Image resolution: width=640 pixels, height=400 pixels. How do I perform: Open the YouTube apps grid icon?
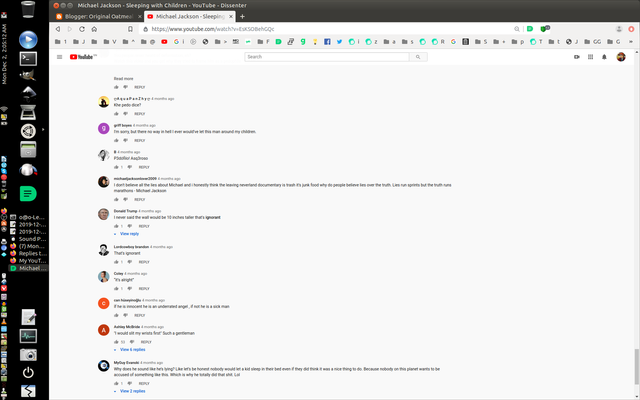(590, 57)
